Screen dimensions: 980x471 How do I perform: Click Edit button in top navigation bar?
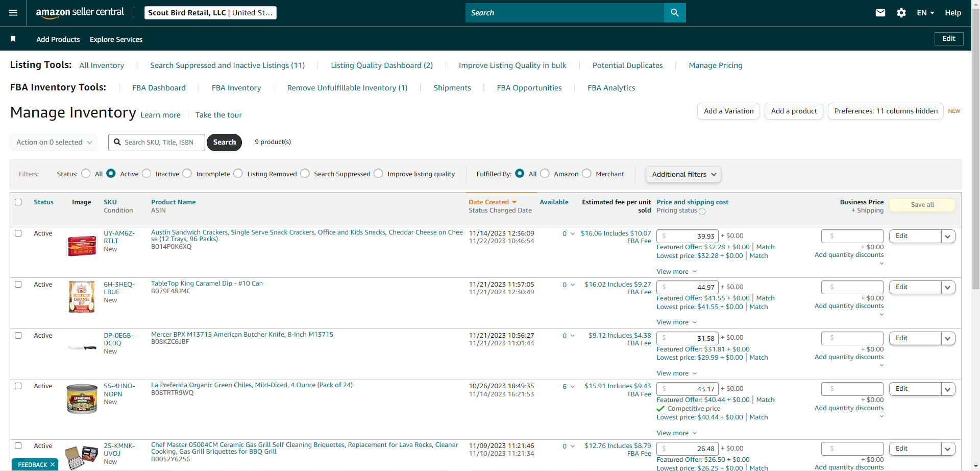point(949,39)
